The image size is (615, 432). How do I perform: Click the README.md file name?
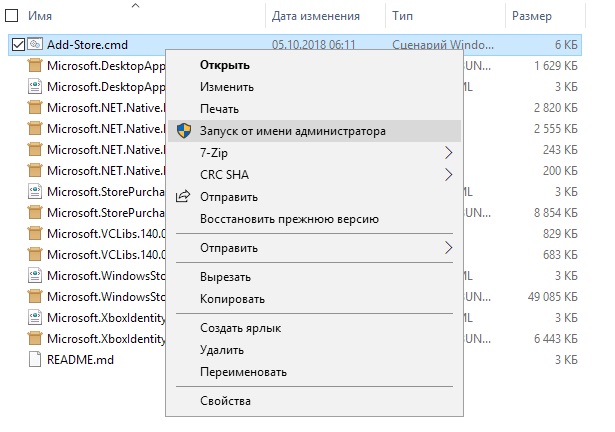tap(80, 359)
